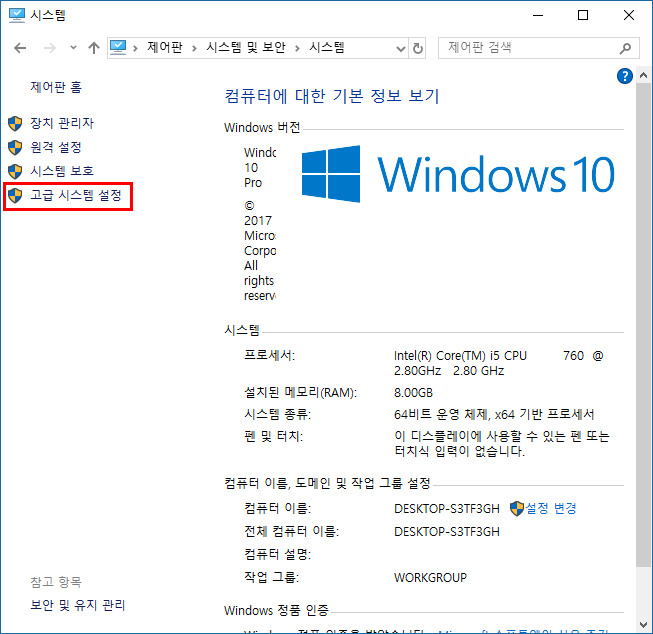Click the heading 컴퓨터에 대한 기본 정보 보기
Screen dimensions: 653x634
tap(332, 96)
